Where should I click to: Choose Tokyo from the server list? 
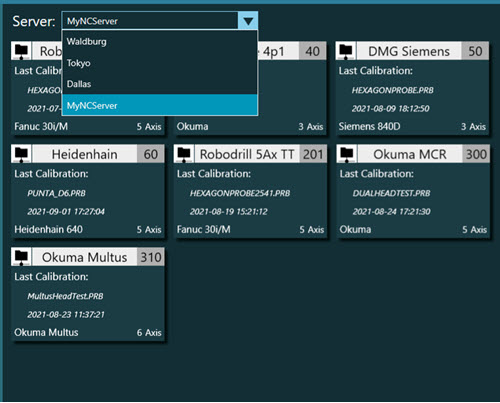pos(160,63)
